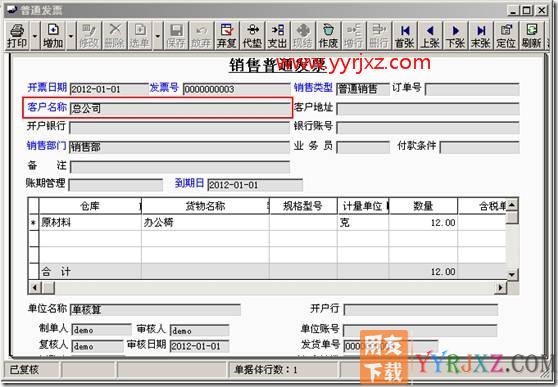Click the 银行账号 input field

428,127
